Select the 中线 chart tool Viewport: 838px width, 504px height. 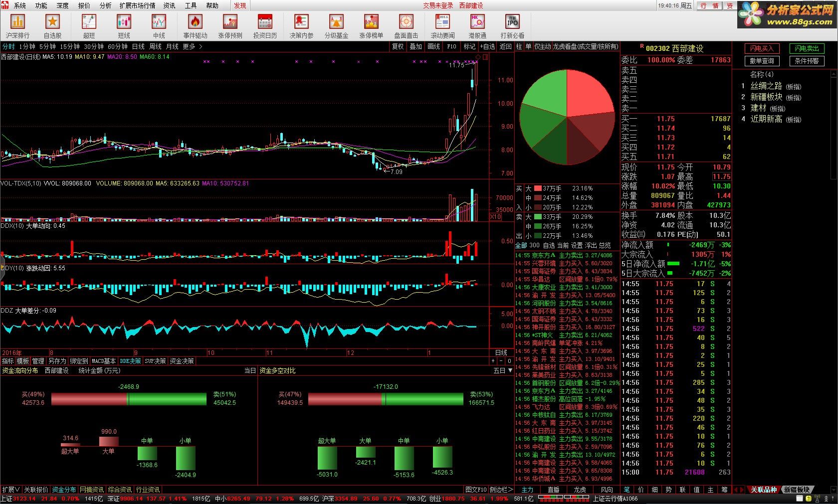pyautogui.click(x=159, y=26)
